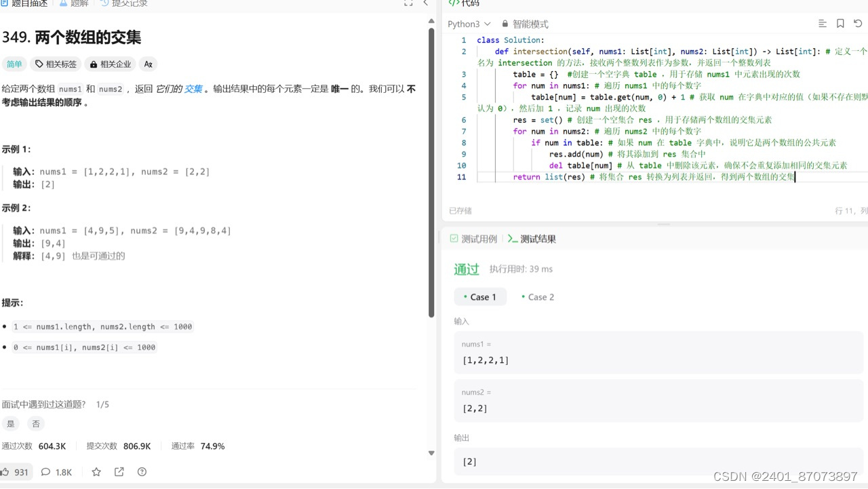Click the fullscreen icon of the description panel
Screen dimensions: 868x489
[x=408, y=3]
